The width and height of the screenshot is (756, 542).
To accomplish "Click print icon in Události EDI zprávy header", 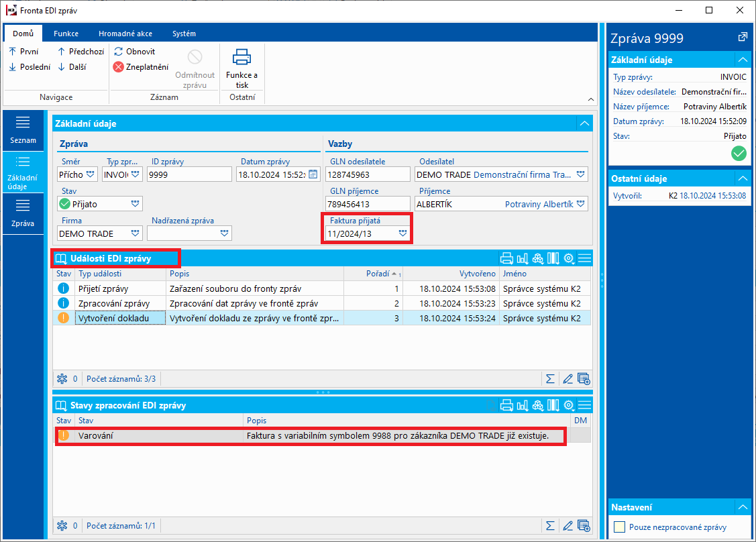I will 506,258.
